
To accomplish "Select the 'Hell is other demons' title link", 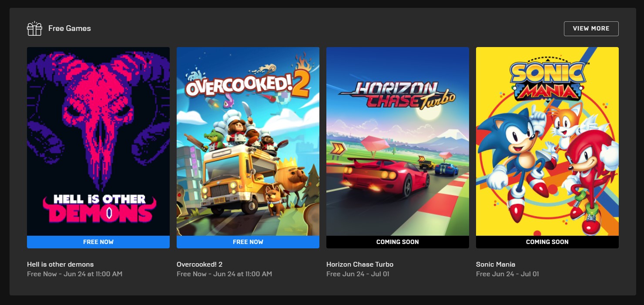I will [x=60, y=264].
